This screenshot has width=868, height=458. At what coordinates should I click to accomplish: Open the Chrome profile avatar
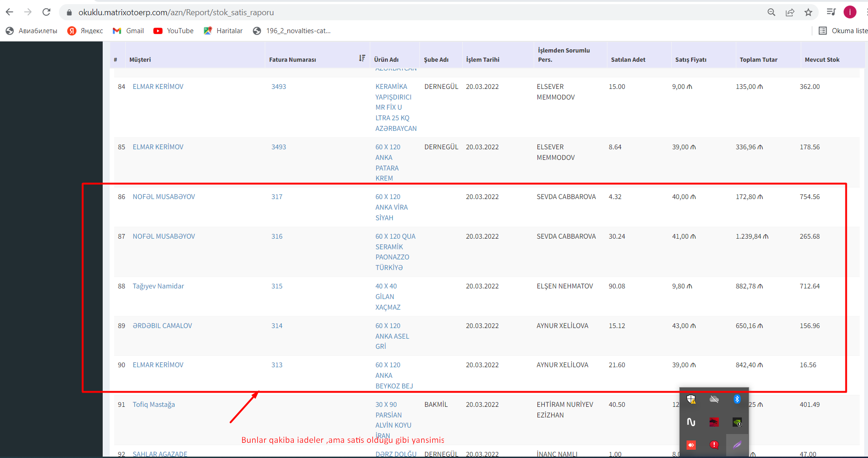(850, 12)
